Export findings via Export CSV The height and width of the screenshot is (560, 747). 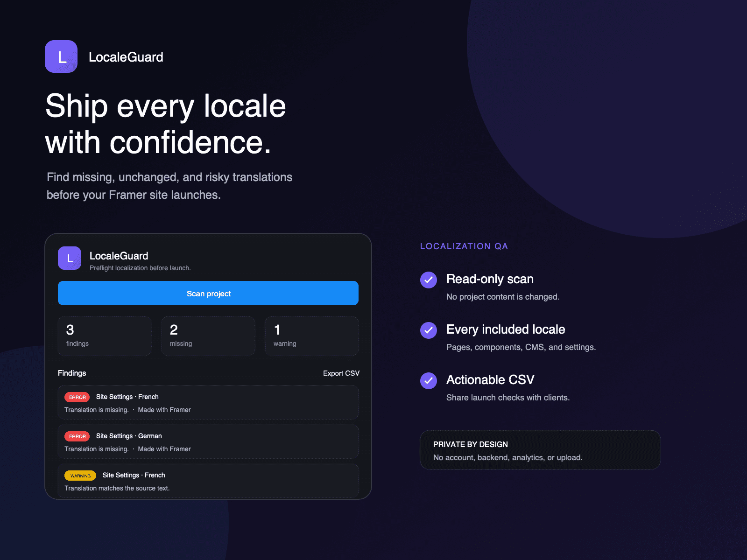tap(341, 373)
